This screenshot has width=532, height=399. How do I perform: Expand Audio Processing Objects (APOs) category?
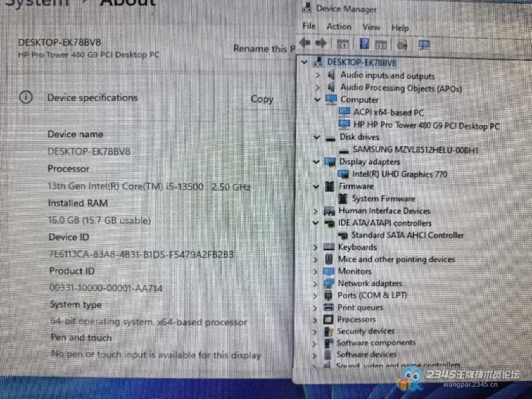click(318, 87)
